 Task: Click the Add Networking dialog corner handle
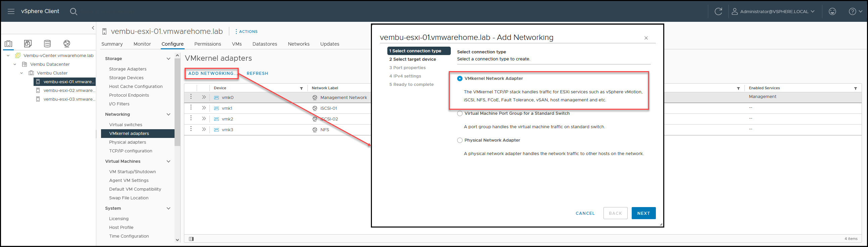(661, 224)
